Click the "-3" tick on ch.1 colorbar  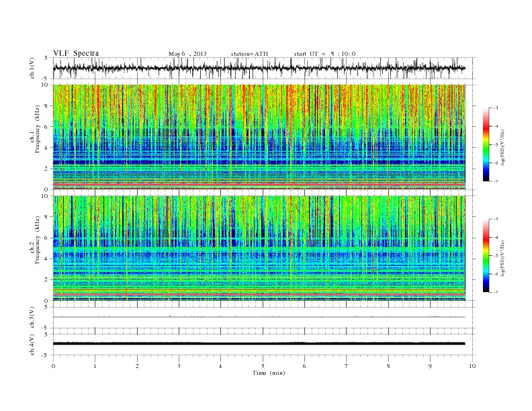pyautogui.click(x=496, y=108)
